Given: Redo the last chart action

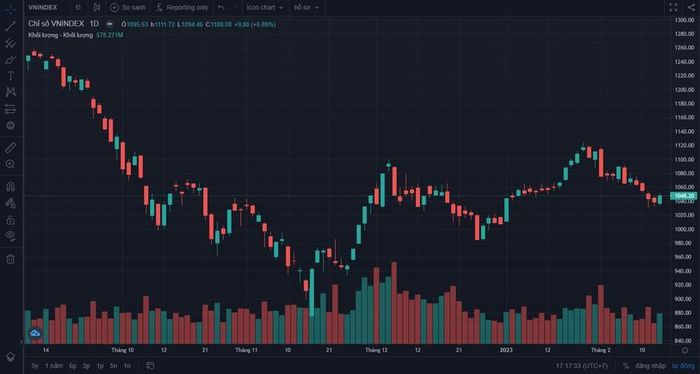Looking at the screenshot, I should pos(234,8).
